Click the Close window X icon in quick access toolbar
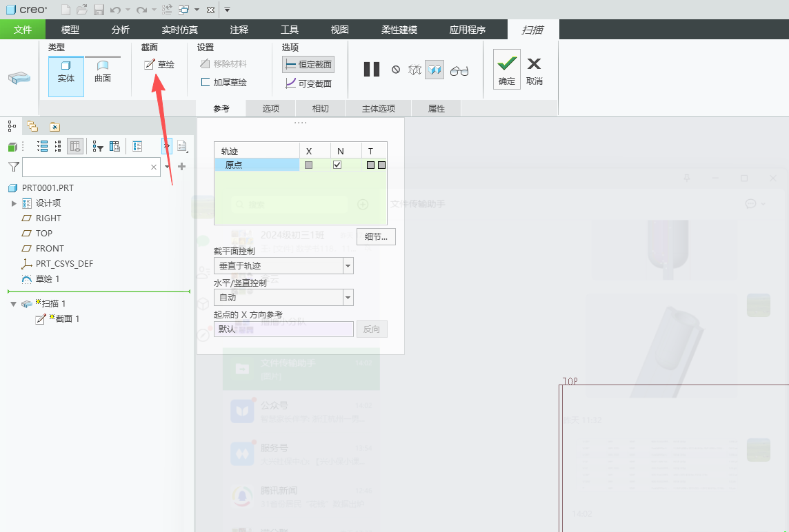 click(x=211, y=10)
